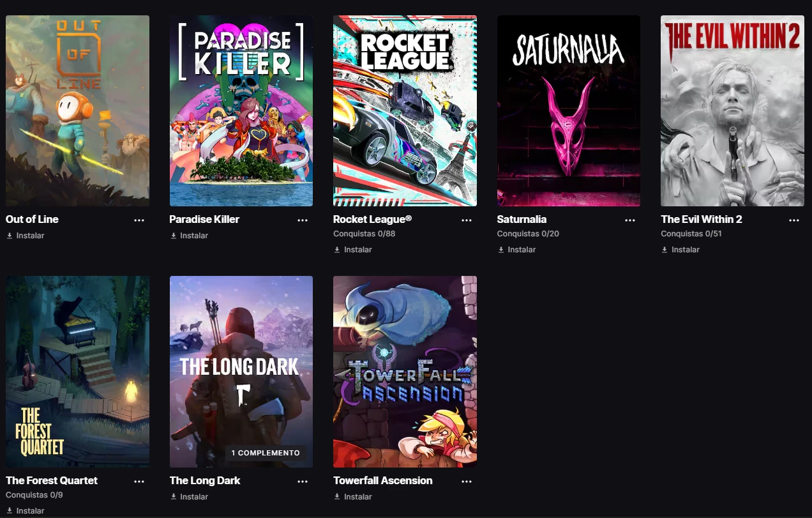Click Instalar under Paradise Killer
The image size is (812, 518).
(x=189, y=236)
